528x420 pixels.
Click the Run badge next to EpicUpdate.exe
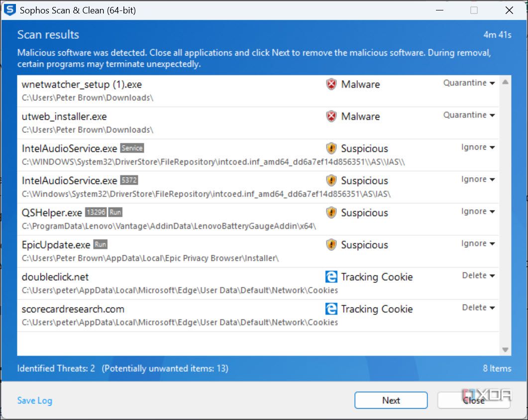pyautogui.click(x=101, y=244)
